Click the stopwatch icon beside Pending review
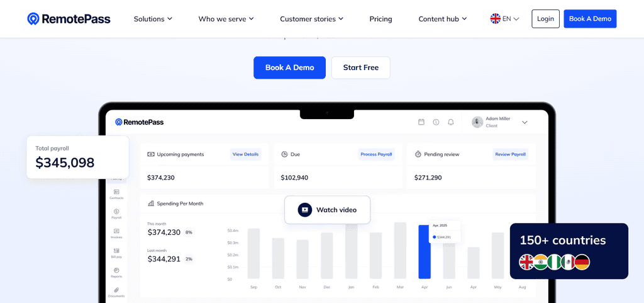644x303 pixels. point(418,154)
